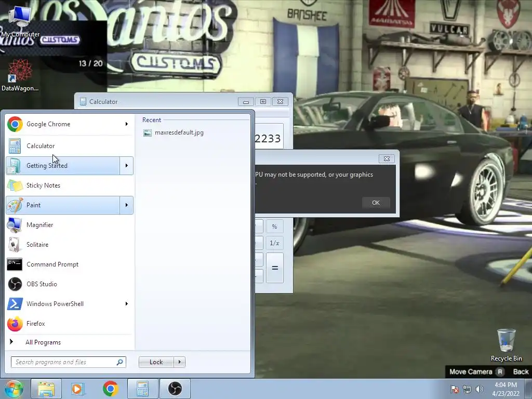Image resolution: width=532 pixels, height=399 pixels.
Task: Minimize the Calculator window
Action: coord(246,101)
